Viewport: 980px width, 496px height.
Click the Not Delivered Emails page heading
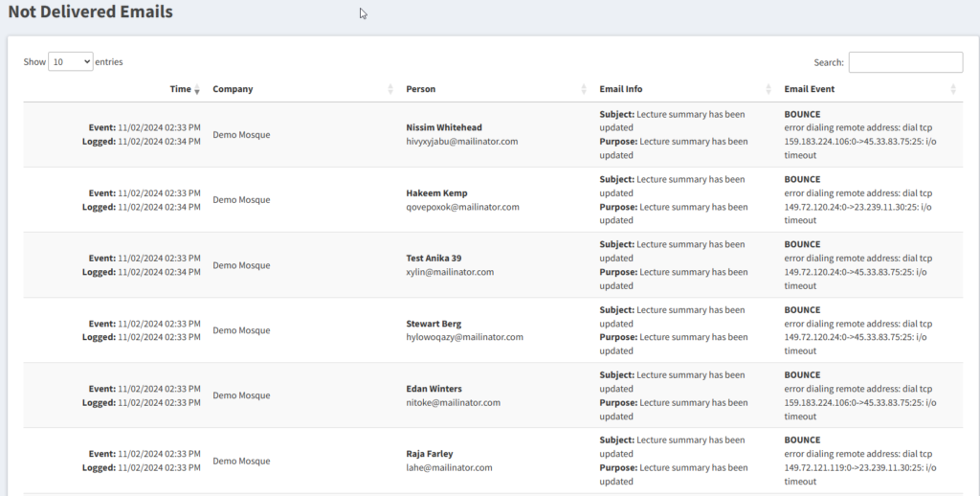tap(91, 12)
